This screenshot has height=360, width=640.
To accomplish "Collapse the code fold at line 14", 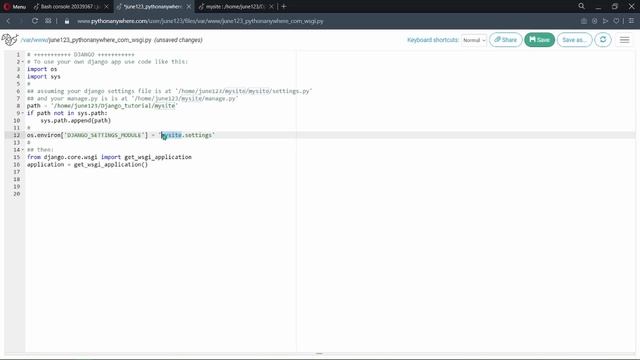I will (x=23, y=150).
